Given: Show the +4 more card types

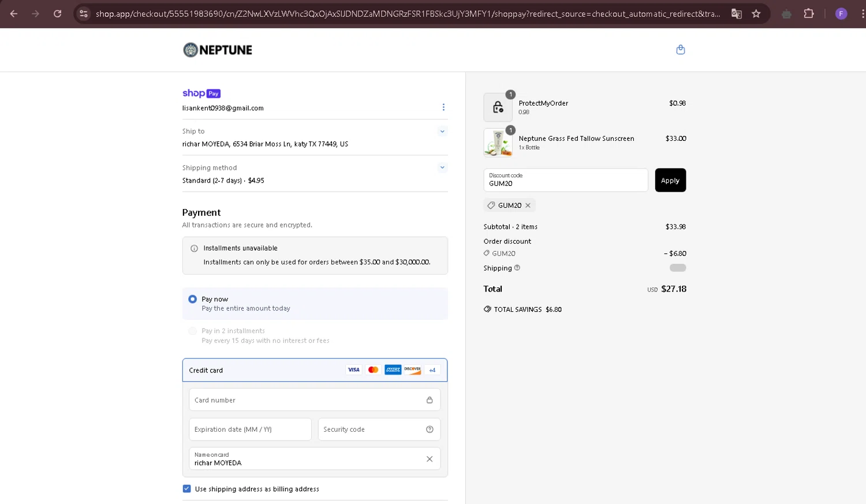Looking at the screenshot, I should [432, 370].
